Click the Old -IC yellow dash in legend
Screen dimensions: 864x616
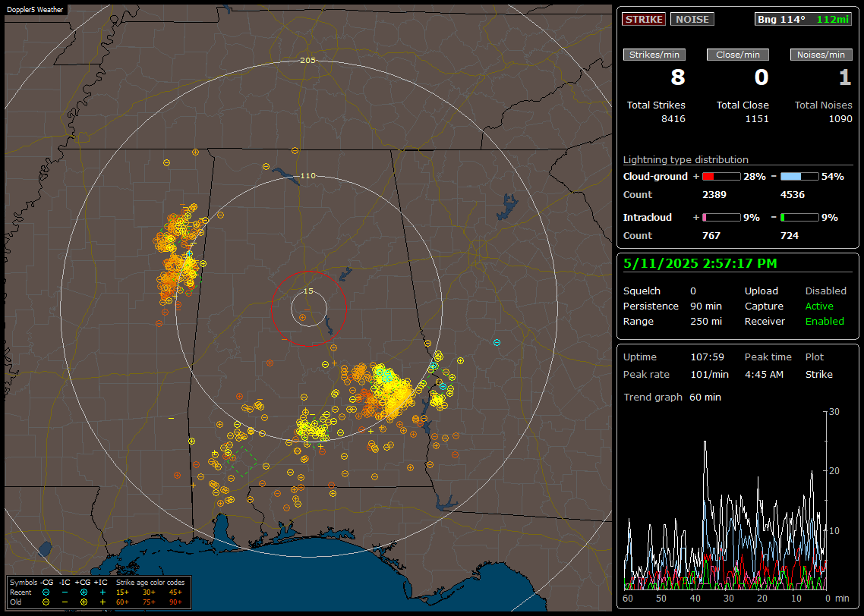coord(65,602)
